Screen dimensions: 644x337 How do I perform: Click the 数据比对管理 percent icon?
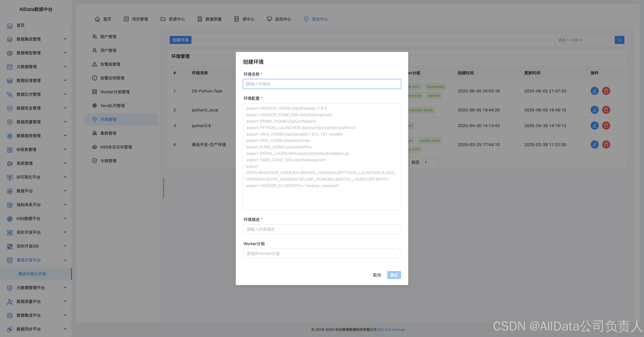[x=10, y=94]
